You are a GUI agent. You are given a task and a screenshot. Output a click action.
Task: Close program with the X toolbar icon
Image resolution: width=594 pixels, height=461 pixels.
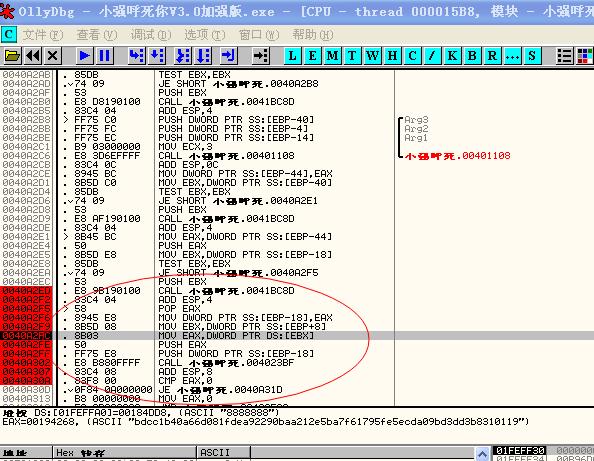(x=53, y=56)
